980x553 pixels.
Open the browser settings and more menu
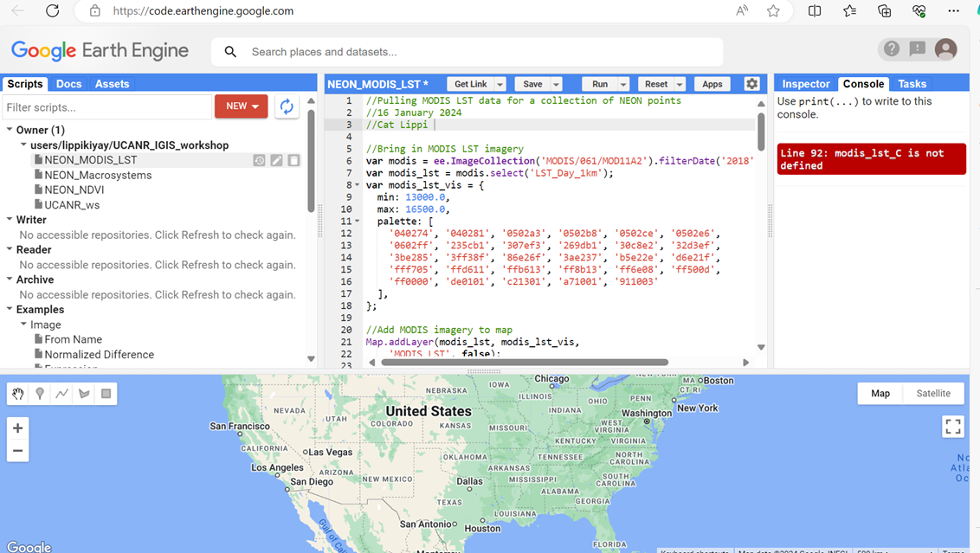pyautogui.click(x=953, y=10)
